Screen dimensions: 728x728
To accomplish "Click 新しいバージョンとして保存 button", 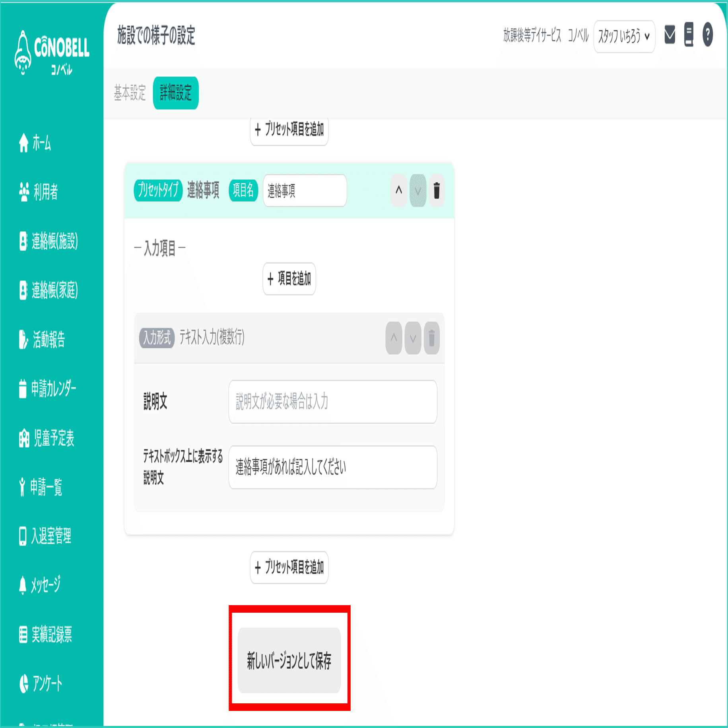I will [x=289, y=660].
